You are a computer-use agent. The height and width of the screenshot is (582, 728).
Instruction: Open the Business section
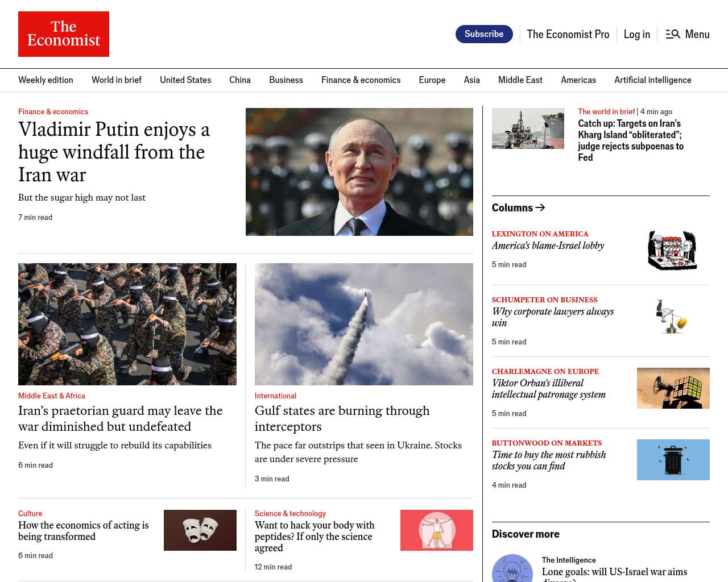[286, 80]
